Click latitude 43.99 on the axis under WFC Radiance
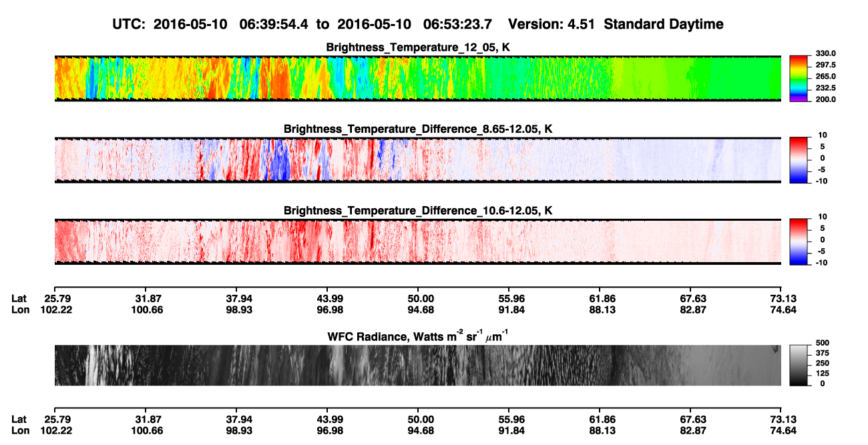The height and width of the screenshot is (445, 868). point(327,419)
